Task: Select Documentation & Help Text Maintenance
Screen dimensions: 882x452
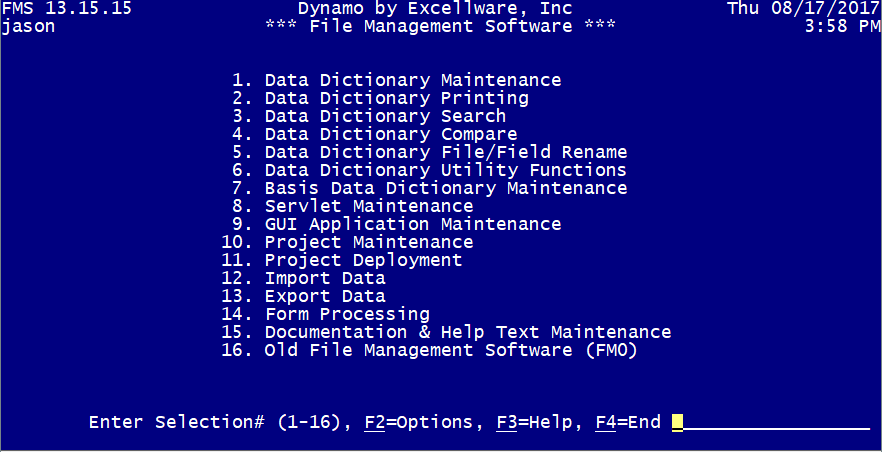Action: pyautogui.click(x=467, y=332)
